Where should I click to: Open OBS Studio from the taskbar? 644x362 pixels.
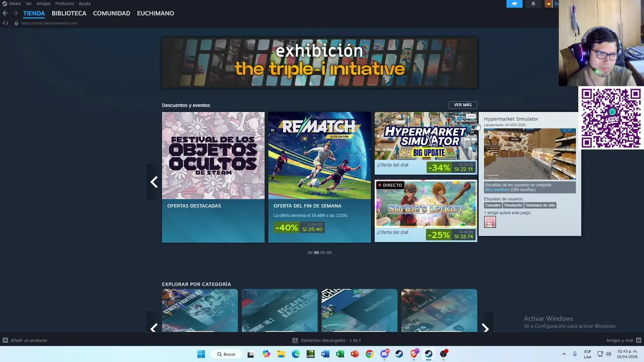443,354
